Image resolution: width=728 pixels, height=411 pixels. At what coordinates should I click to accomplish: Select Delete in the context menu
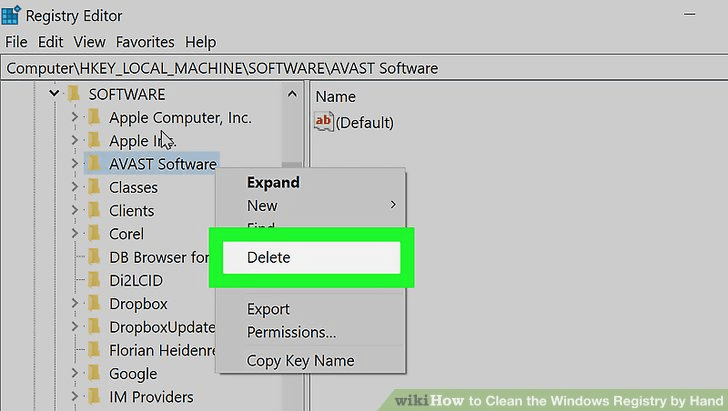coord(311,257)
